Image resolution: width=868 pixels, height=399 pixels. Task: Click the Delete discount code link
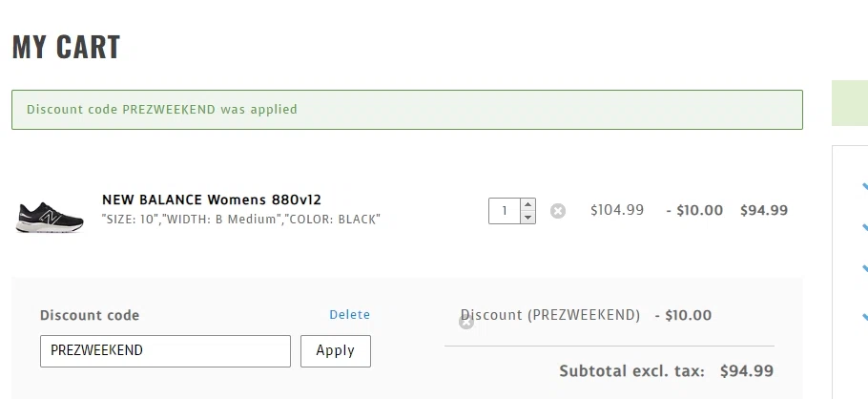coord(349,314)
